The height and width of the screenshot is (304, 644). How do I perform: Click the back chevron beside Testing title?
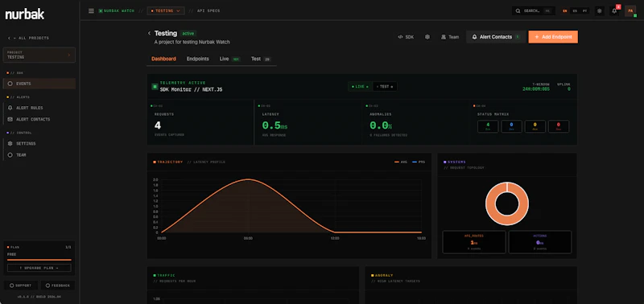(149, 33)
